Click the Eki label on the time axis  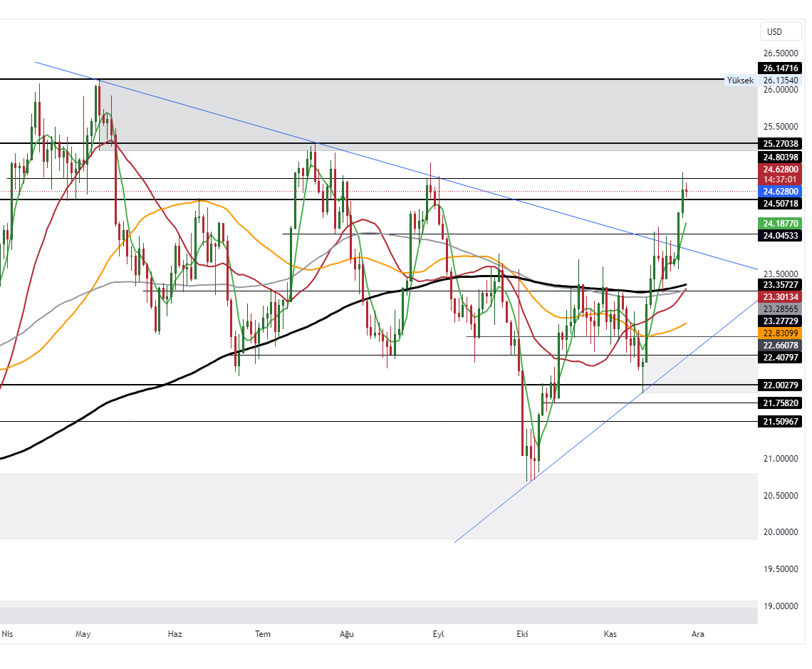[522, 633]
